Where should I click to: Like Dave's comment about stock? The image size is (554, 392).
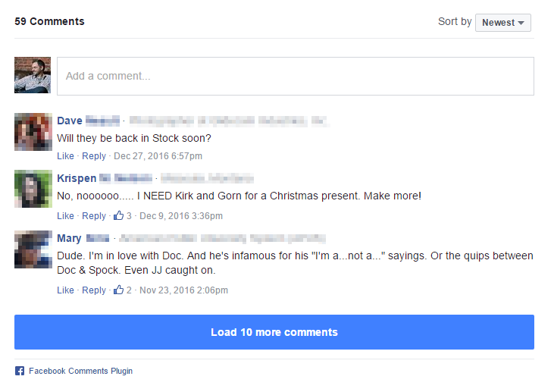point(65,156)
